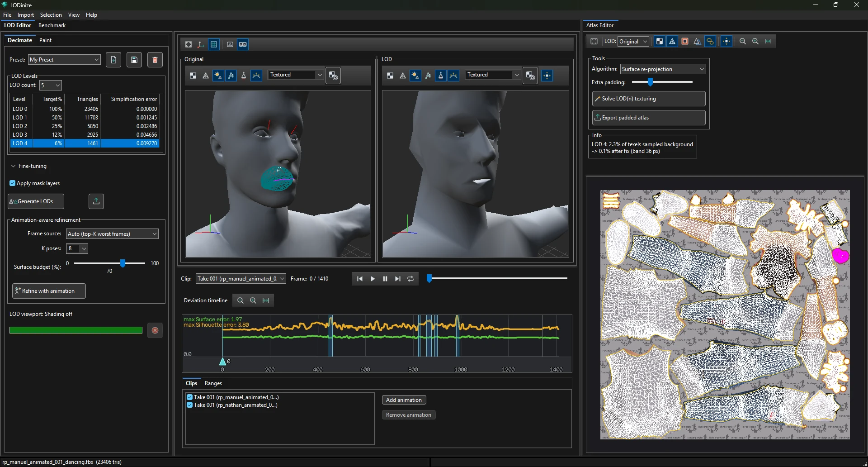Toggle the checkerboard icon in the Atlas Editor
The image size is (868, 467).
[660, 41]
